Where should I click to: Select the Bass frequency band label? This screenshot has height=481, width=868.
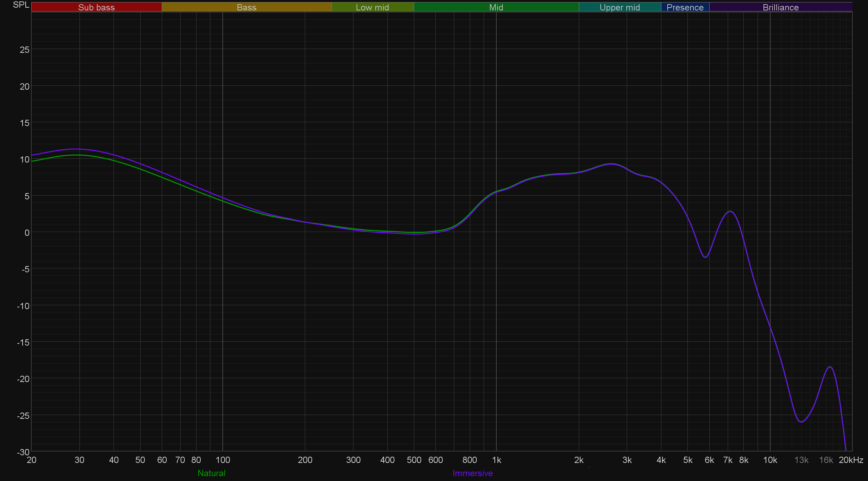tap(247, 7)
